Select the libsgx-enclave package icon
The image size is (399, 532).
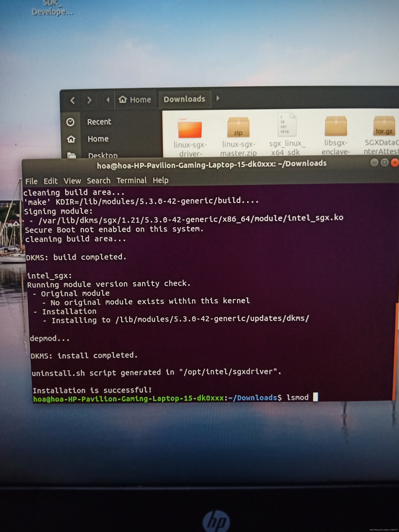tap(336, 126)
